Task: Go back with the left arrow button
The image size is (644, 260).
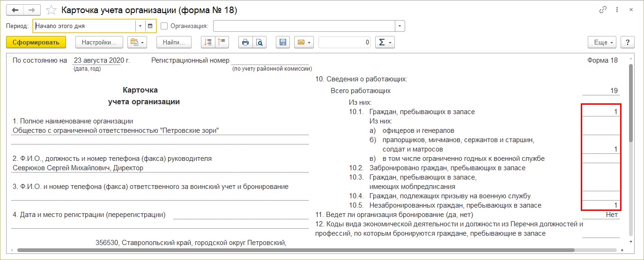Action: tap(15, 10)
